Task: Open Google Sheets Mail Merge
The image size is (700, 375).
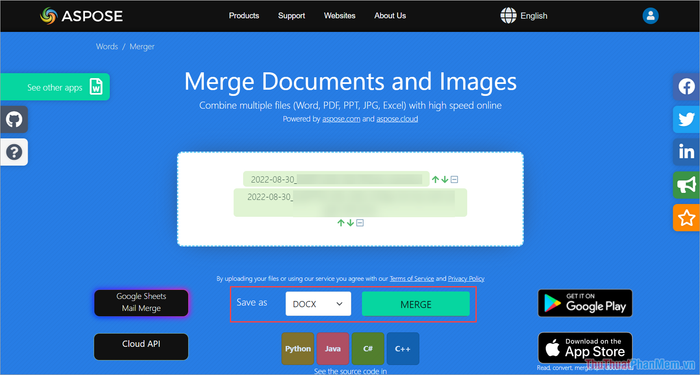Action: coord(141,303)
